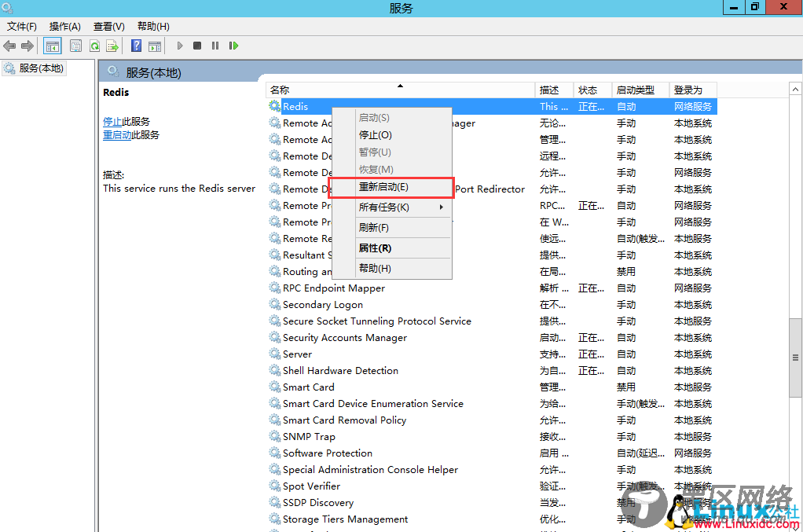Select the SSDP Discovery service

(x=492, y=503)
